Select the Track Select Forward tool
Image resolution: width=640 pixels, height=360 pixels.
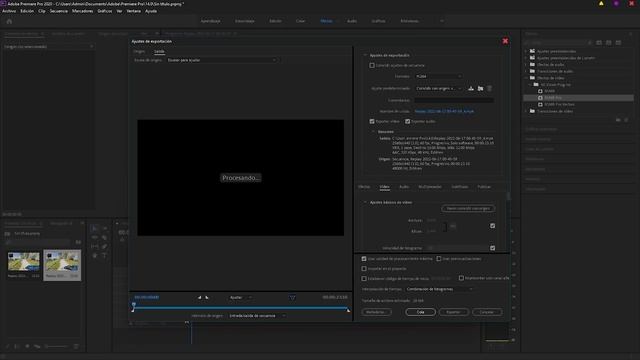[x=104, y=229]
